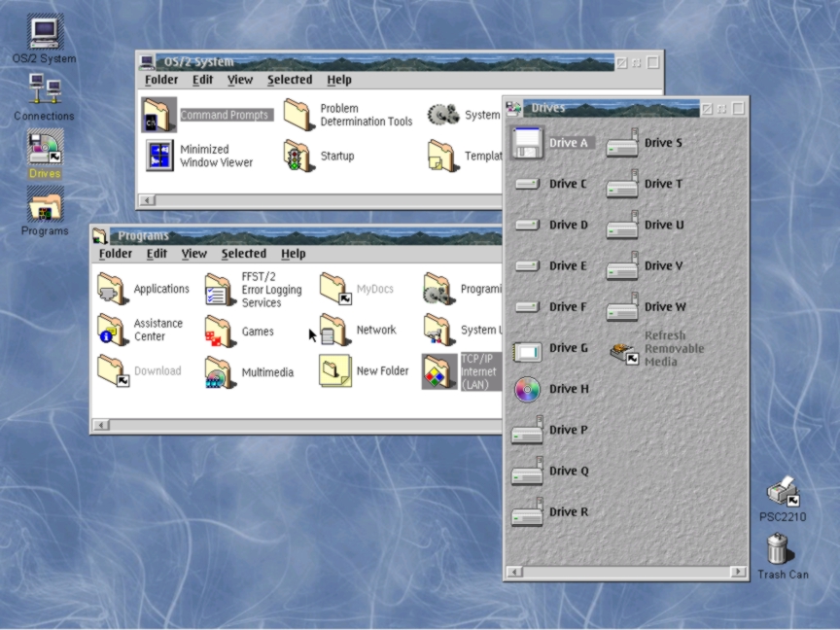Click the Trash Can desktop icon
Image resolution: width=840 pixels, height=630 pixels.
[x=778, y=549]
